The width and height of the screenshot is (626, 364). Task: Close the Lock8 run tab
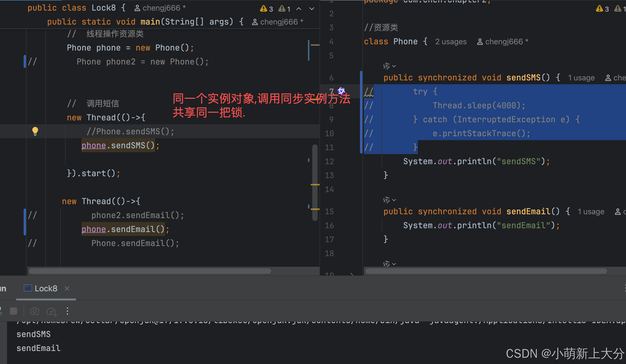(x=67, y=288)
